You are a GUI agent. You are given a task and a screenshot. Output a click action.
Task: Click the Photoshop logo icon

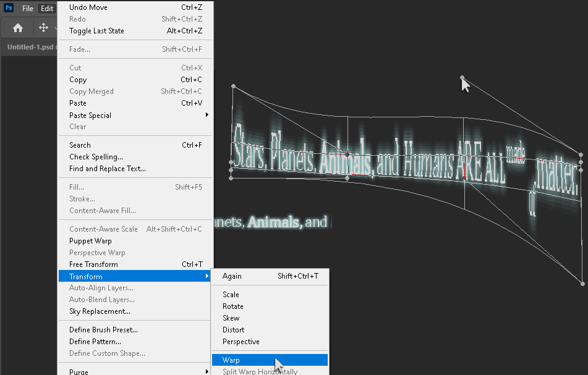pos(9,9)
